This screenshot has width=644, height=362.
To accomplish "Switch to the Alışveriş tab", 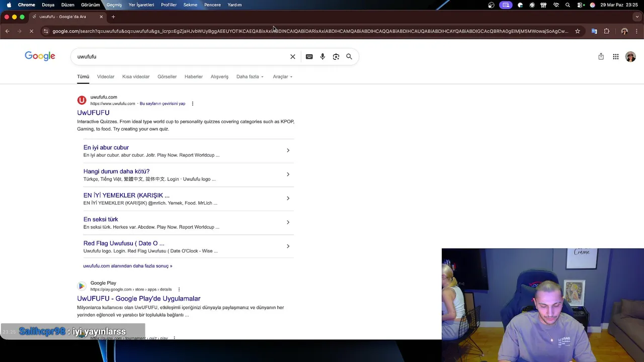I will tap(219, 77).
